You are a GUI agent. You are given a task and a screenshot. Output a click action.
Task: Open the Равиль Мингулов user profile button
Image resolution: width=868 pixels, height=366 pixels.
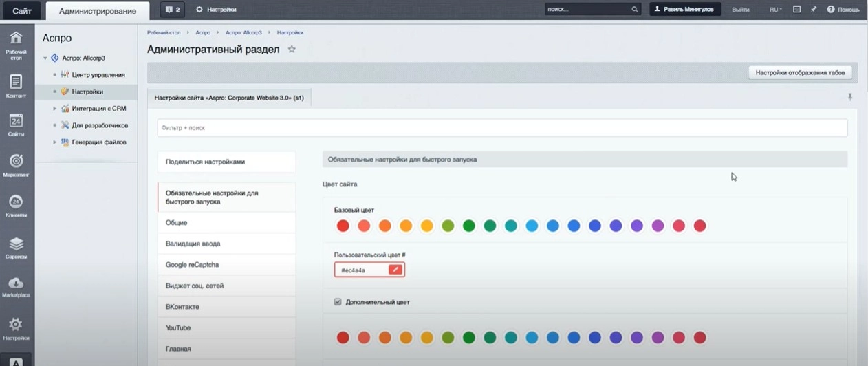[686, 10]
